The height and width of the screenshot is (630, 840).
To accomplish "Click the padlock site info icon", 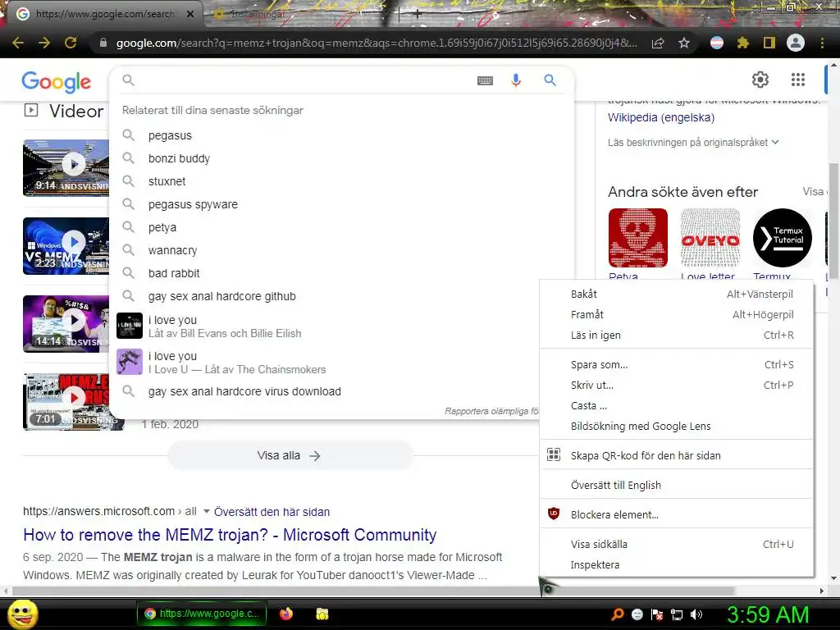I will click(x=103, y=43).
